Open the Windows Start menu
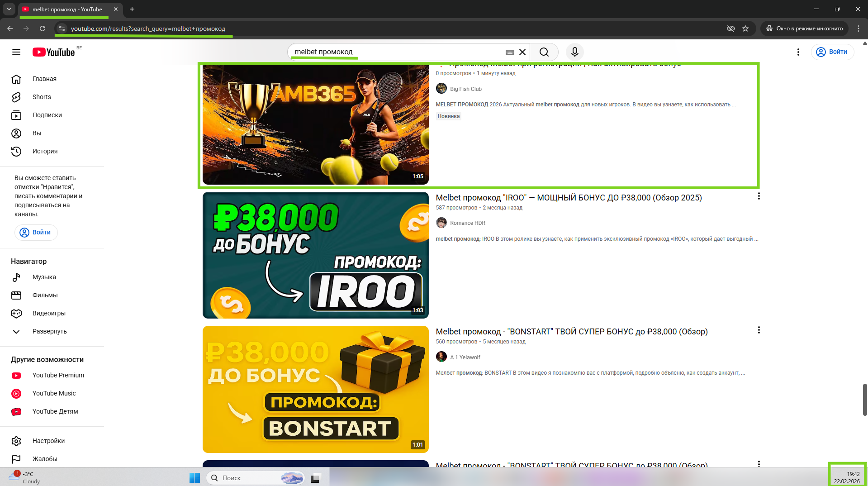Image resolution: width=868 pixels, height=486 pixels. click(195, 478)
